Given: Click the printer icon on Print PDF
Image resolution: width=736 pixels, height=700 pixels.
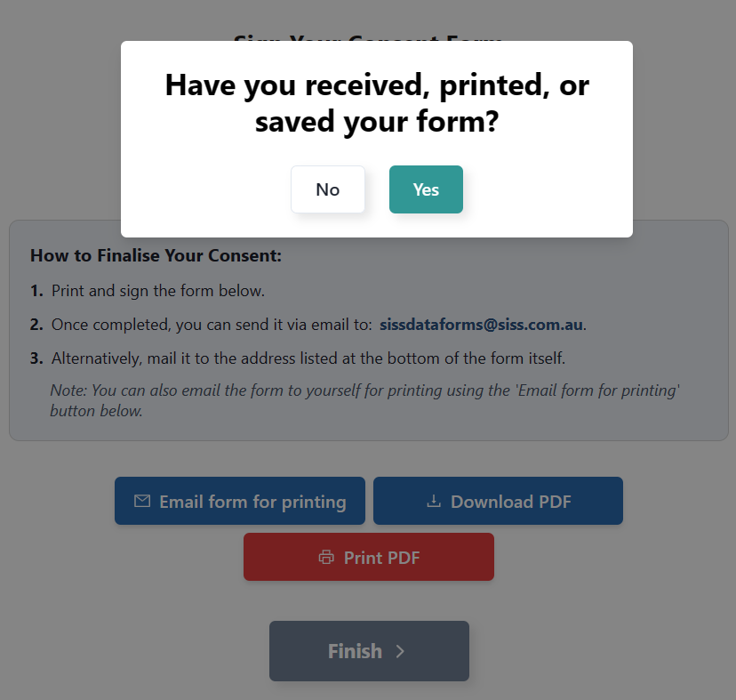Looking at the screenshot, I should [326, 558].
